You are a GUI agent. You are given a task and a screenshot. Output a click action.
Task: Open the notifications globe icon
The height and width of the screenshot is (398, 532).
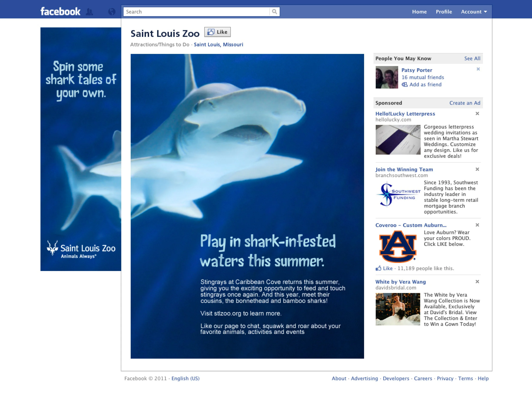[x=112, y=12]
